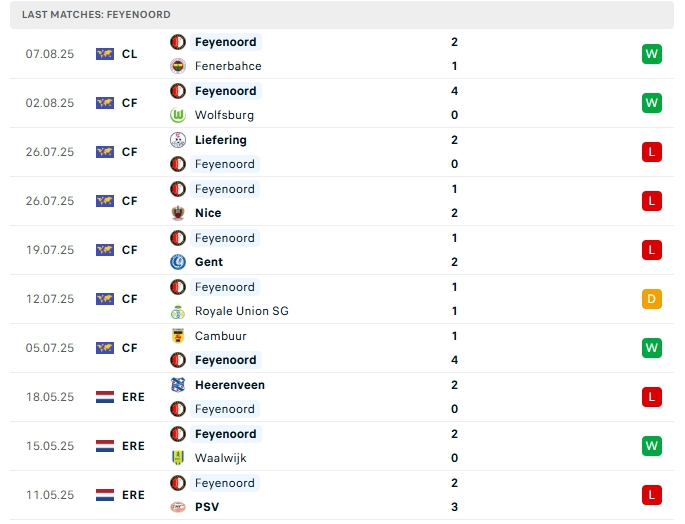Click the Nice club badge
Image resolution: width=685 pixels, height=524 pixels.
[x=178, y=213]
